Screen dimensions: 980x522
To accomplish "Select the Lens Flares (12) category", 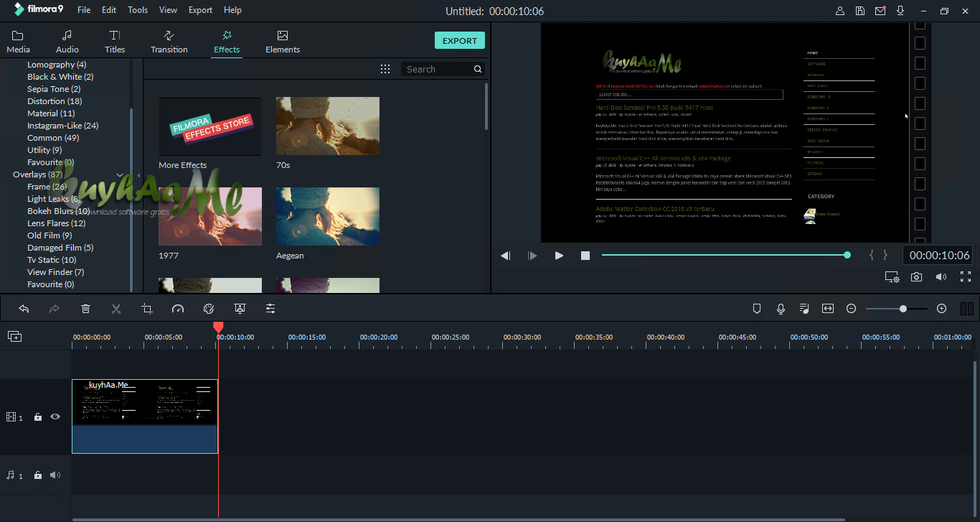I will point(57,223).
